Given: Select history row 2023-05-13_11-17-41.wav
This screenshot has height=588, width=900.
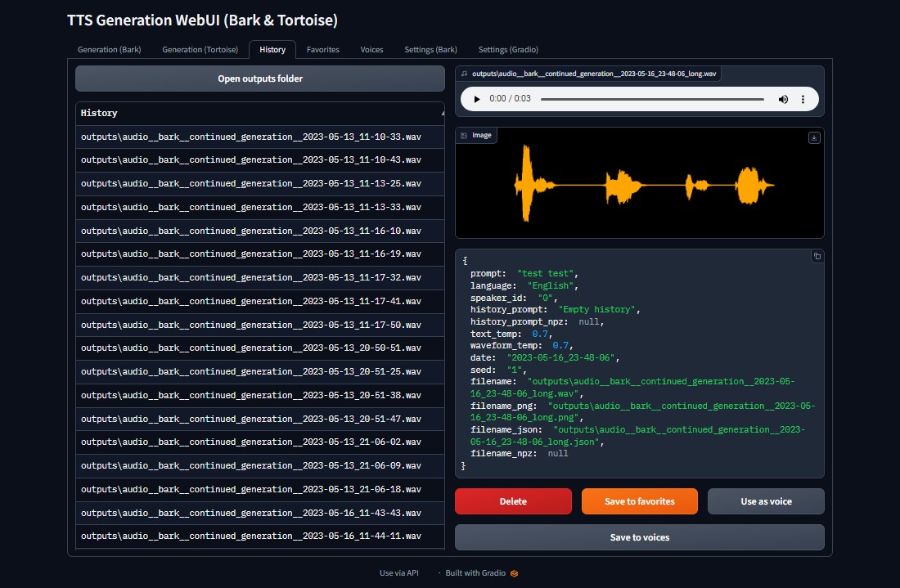Looking at the screenshot, I should coord(260,301).
